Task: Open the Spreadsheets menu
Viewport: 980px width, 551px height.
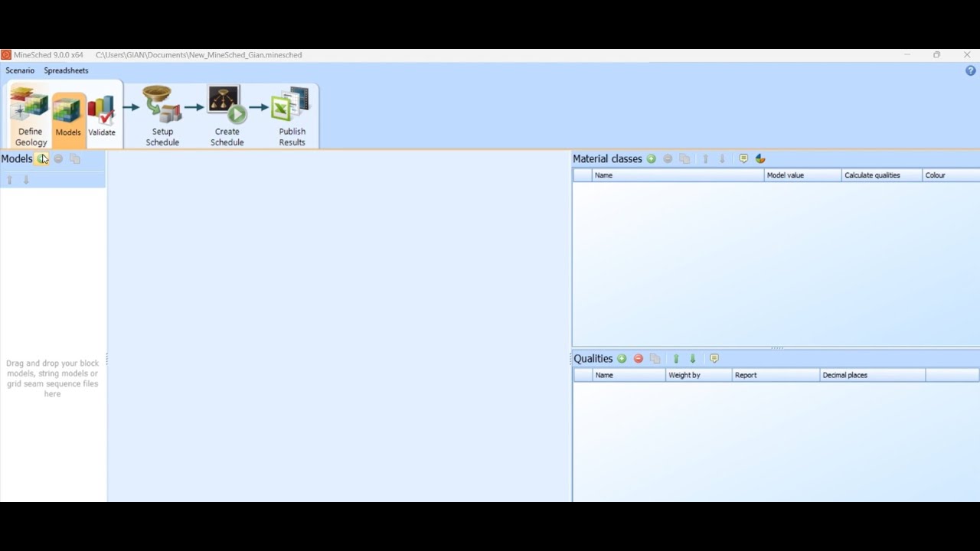Action: point(66,70)
